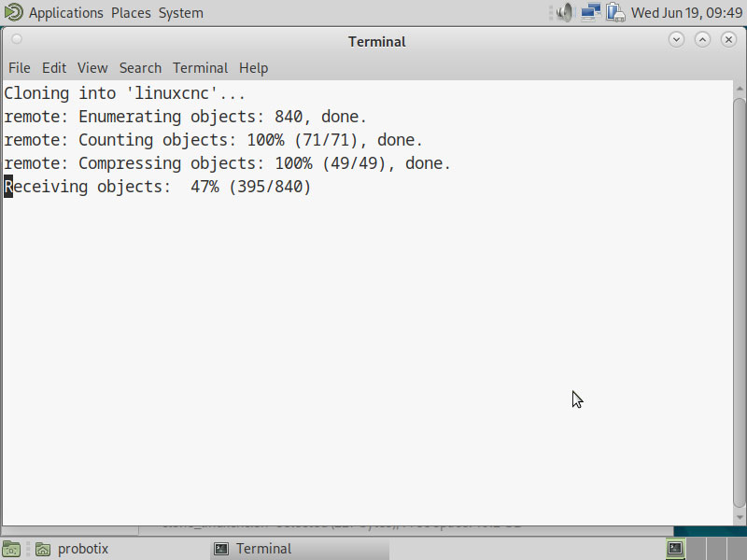Open the File menu
This screenshot has width=747, height=560.
coord(20,67)
